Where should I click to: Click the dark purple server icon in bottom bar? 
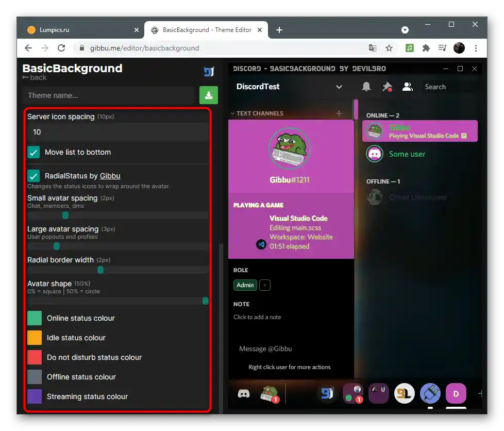379,393
